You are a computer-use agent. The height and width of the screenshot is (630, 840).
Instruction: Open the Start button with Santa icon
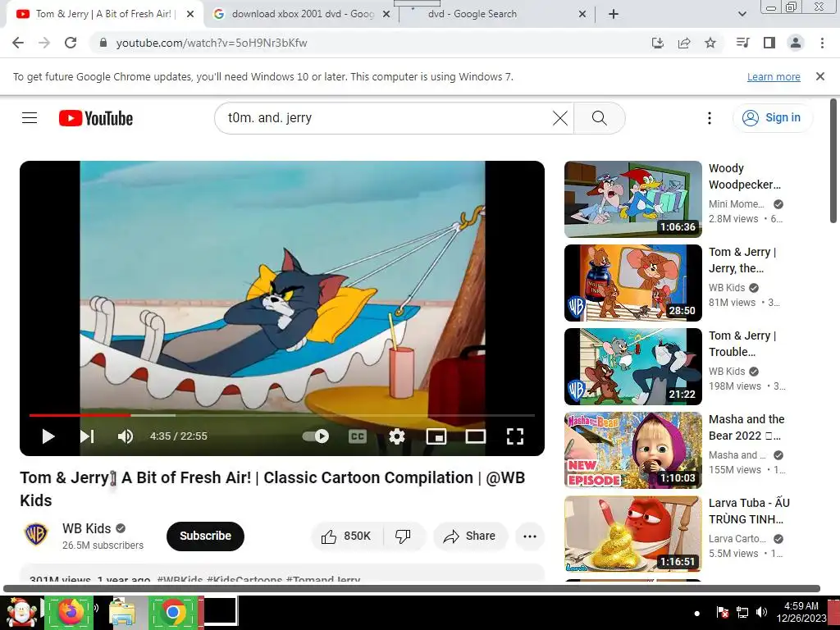[x=21, y=612]
